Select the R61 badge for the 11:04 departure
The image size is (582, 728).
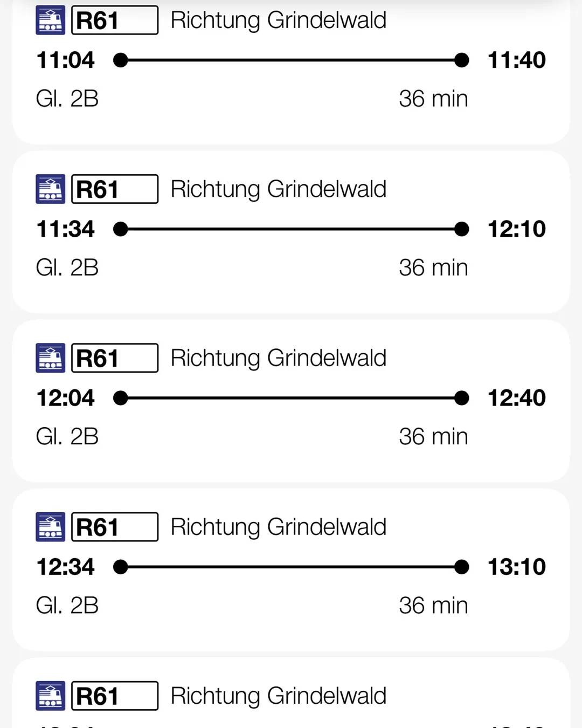coord(115,20)
